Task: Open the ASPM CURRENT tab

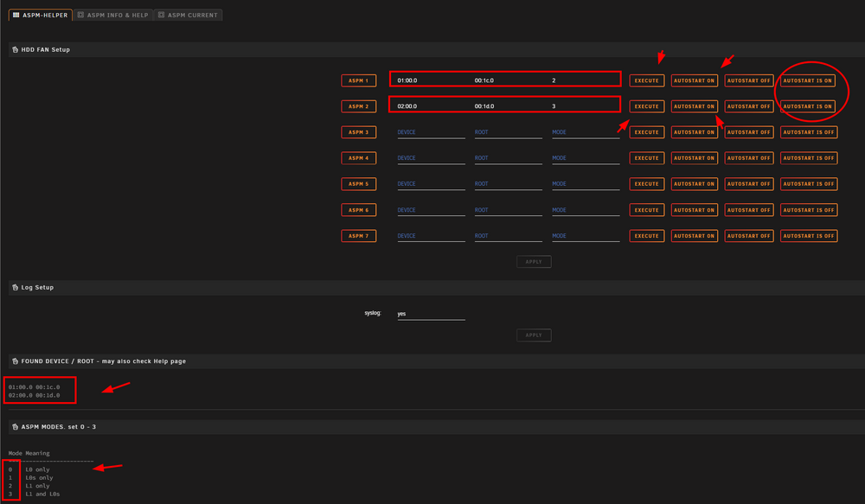Action: [188, 15]
